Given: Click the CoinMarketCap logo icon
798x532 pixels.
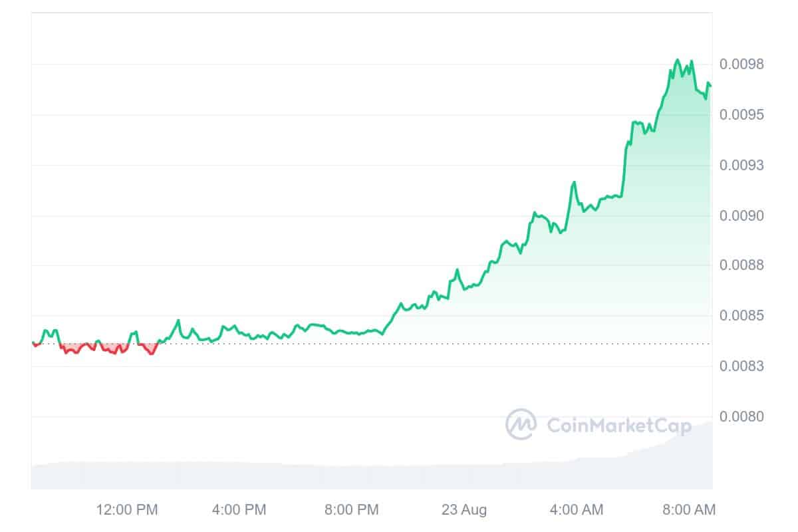Looking at the screenshot, I should (521, 424).
